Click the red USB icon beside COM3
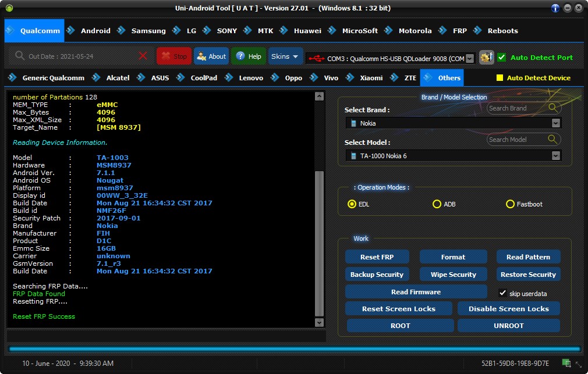 tap(316, 59)
